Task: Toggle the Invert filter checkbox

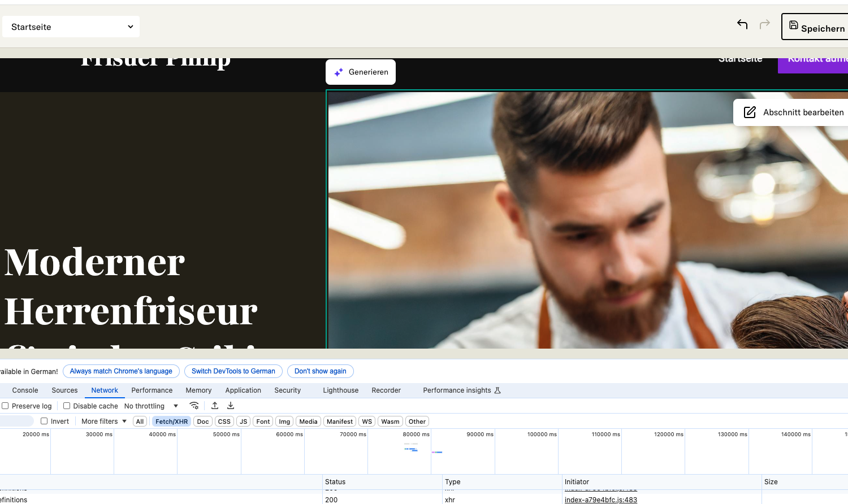Action: [x=44, y=421]
